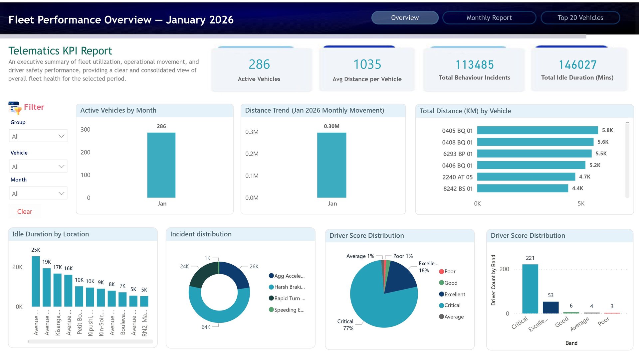Image resolution: width=639 pixels, height=364 pixels.
Task: Switch to the Monthly Report tab
Action: (x=489, y=18)
